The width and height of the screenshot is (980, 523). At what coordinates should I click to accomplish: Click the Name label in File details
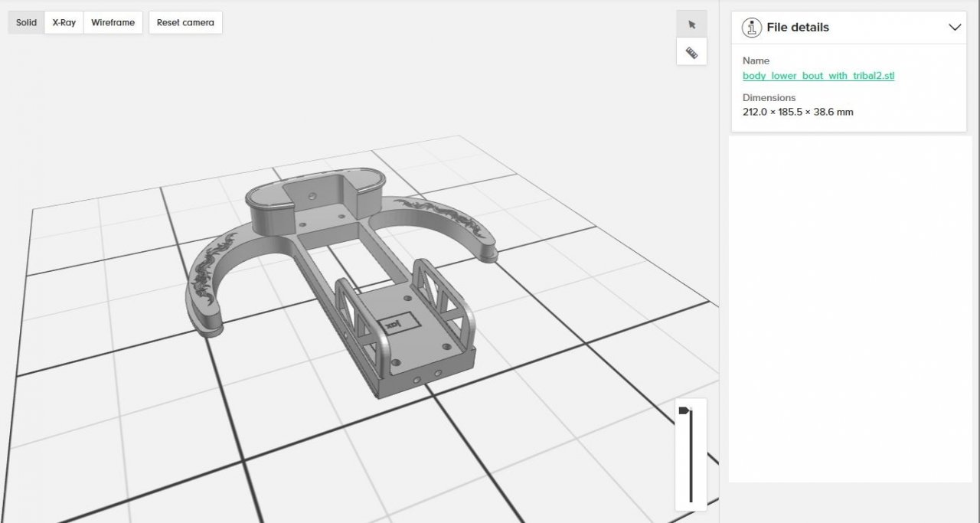pos(756,60)
